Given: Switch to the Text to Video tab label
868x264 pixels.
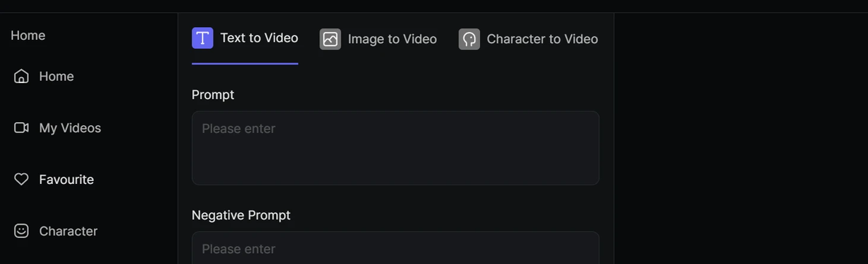Looking at the screenshot, I should 259,38.
